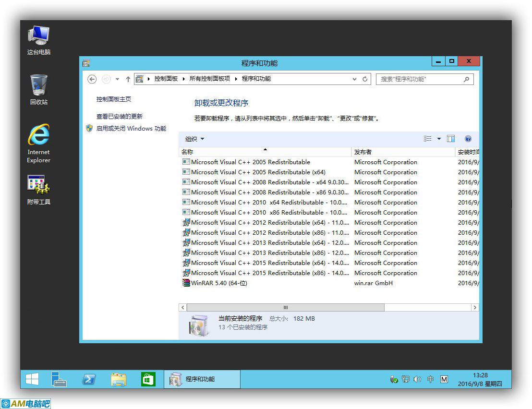This screenshot has height=409, width=532.
Task: Click the safely remove hardware tray icon
Action: [394, 379]
